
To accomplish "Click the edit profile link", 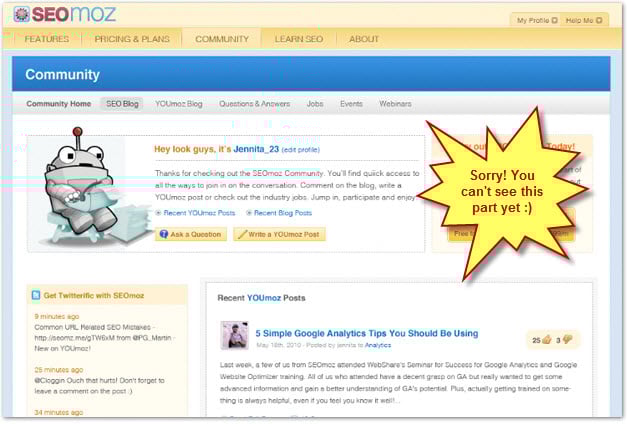I will coord(301,149).
